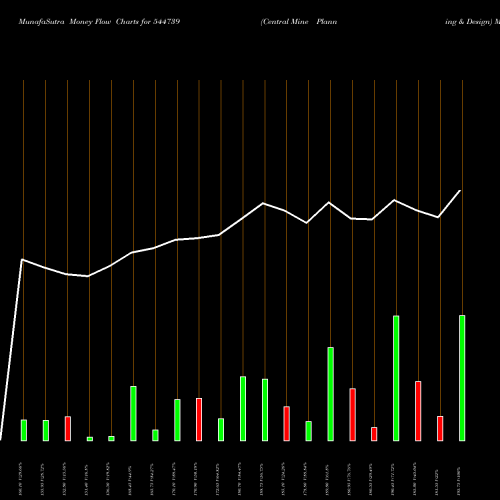Click the 'MunafaSutra Money Flow Charts for 544739' title
Screen dimensions: 500x500
point(99,22)
